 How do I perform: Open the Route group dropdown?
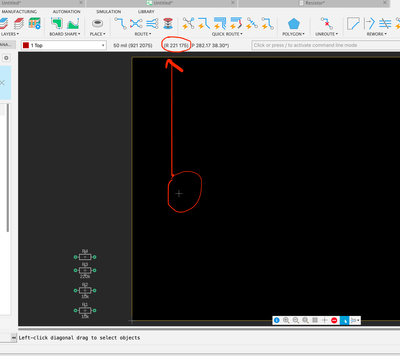(143, 34)
